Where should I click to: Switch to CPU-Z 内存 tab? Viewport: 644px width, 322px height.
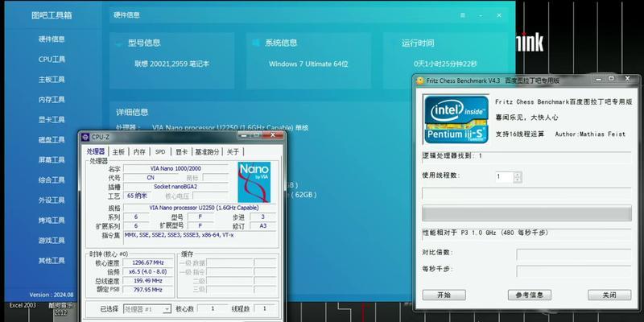pyautogui.click(x=139, y=151)
